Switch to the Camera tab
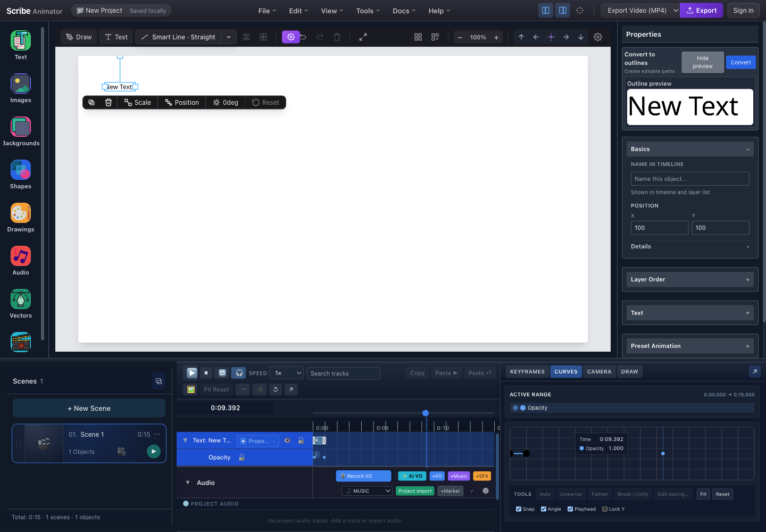 coord(599,372)
